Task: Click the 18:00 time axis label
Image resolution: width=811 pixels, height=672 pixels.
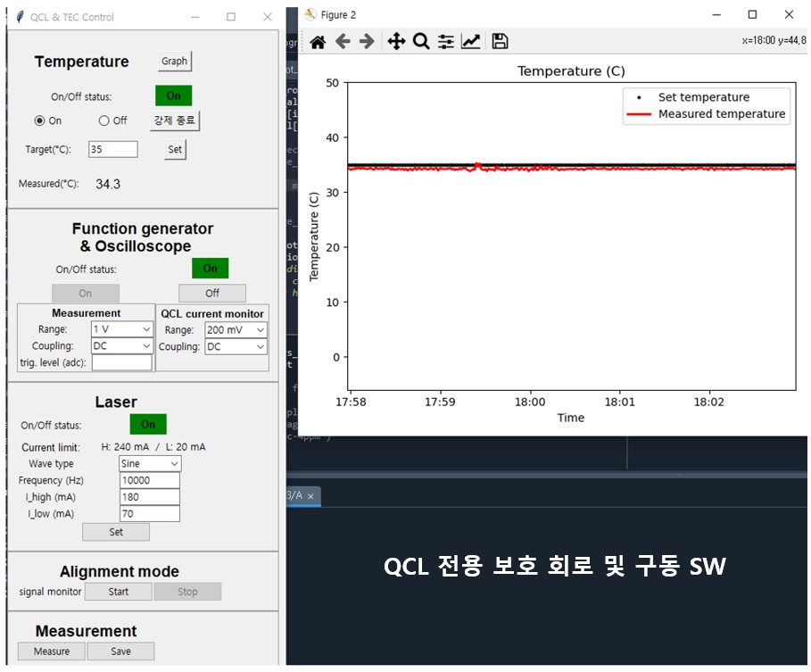Action: pos(530,402)
